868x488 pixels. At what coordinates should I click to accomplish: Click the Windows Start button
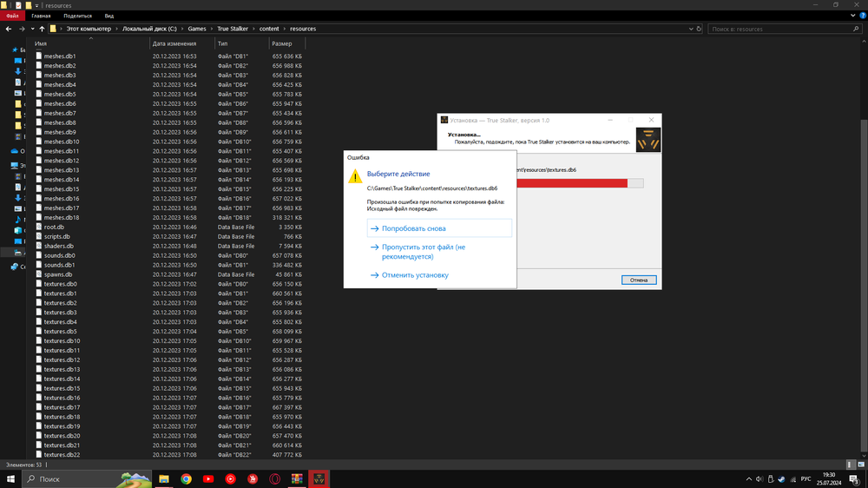pos(10,478)
